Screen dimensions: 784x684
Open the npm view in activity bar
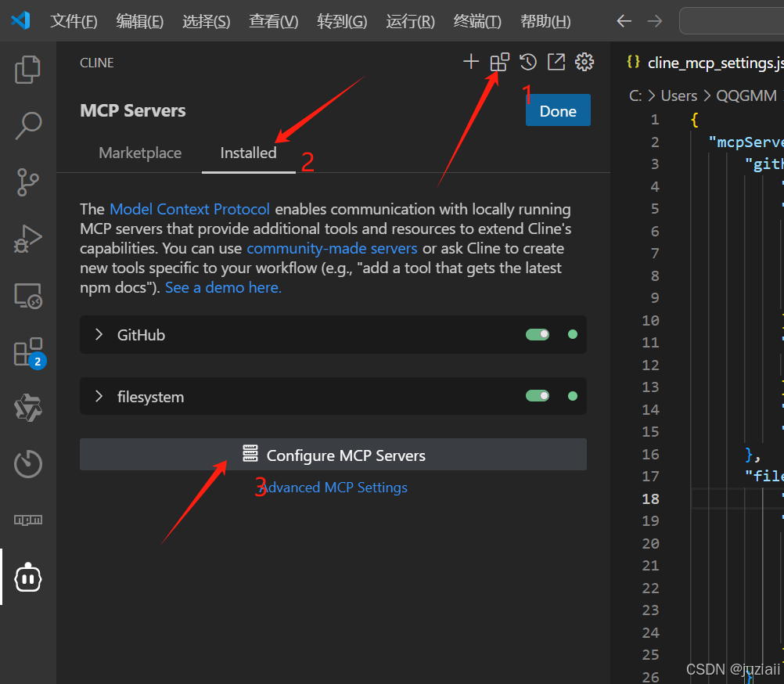point(27,520)
